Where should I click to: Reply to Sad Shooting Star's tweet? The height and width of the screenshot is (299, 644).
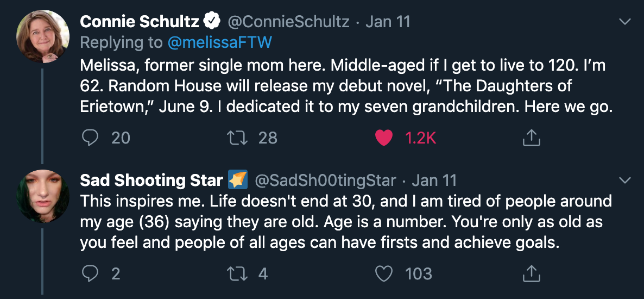89,273
